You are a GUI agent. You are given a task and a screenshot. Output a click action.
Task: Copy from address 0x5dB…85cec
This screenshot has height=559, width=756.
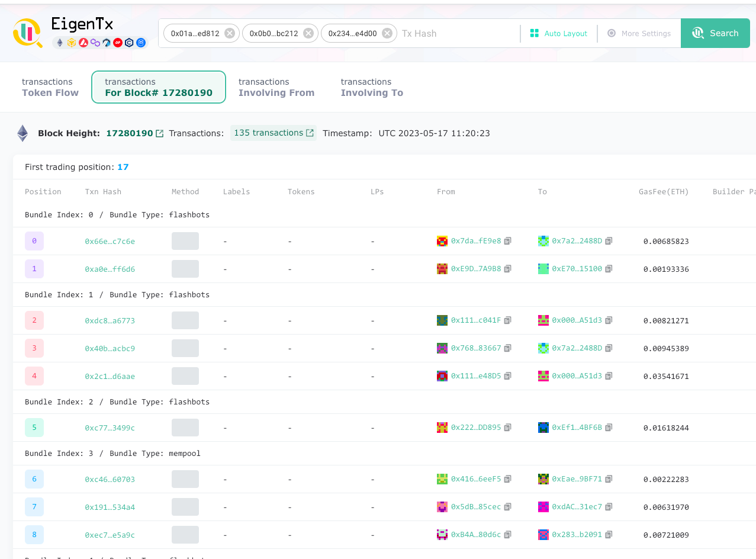tap(508, 507)
